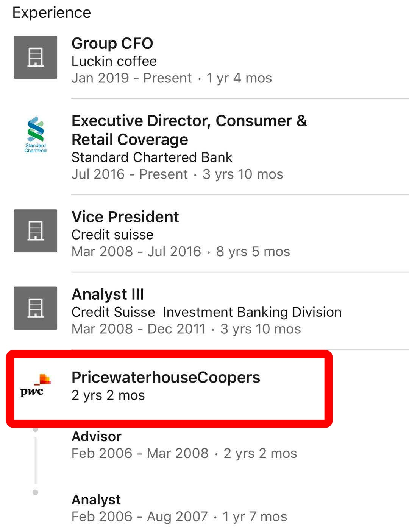Select the Advisor role under PricewaterhouseCoopers
409x532 pixels.
pos(97,437)
